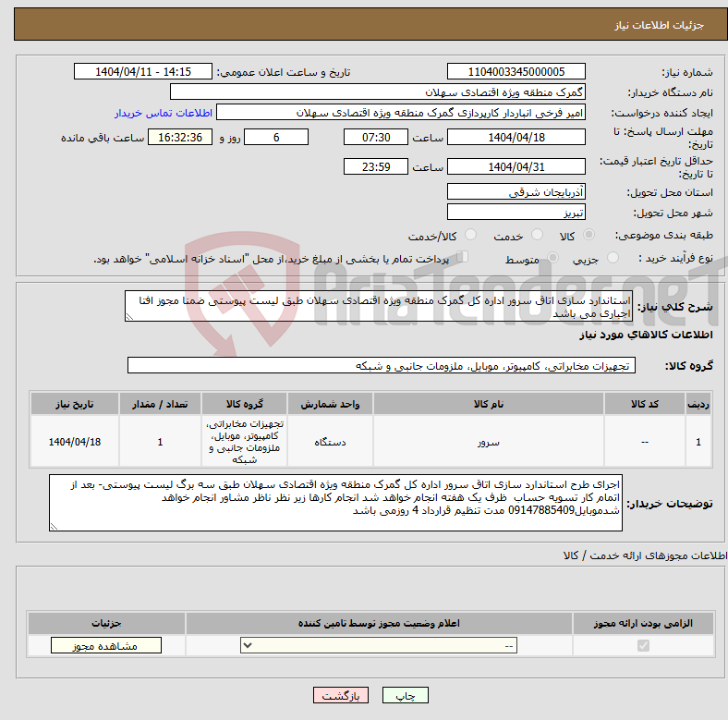
Task: Open the اعلام وضعیت مجوز dropdown
Action: pyautogui.click(x=379, y=645)
